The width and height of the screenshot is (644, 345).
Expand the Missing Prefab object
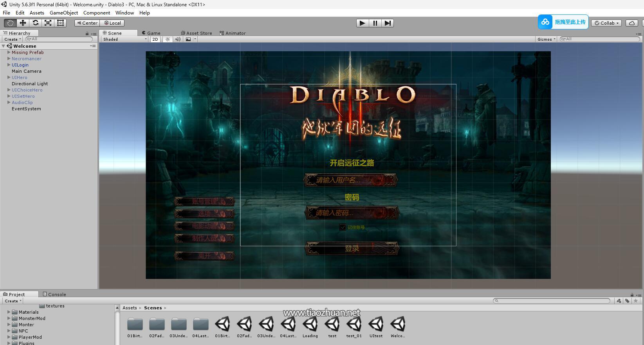coord(9,52)
